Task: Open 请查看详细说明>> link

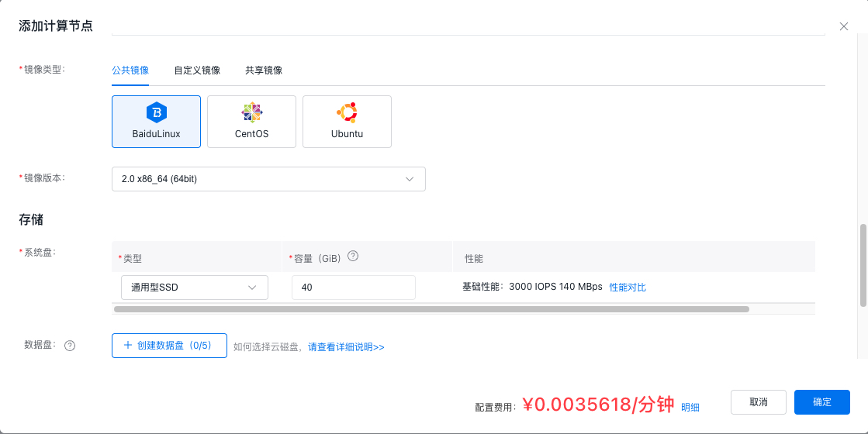Action: [x=346, y=347]
